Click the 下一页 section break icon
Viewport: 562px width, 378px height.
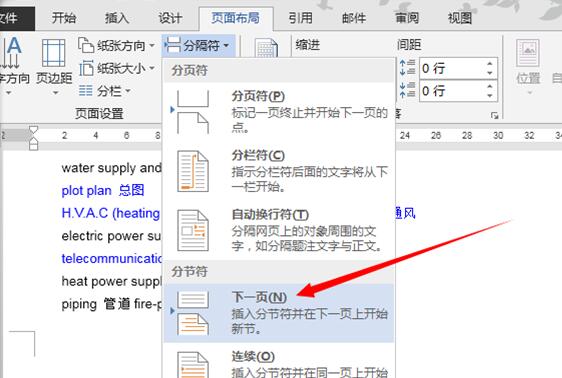(x=193, y=313)
